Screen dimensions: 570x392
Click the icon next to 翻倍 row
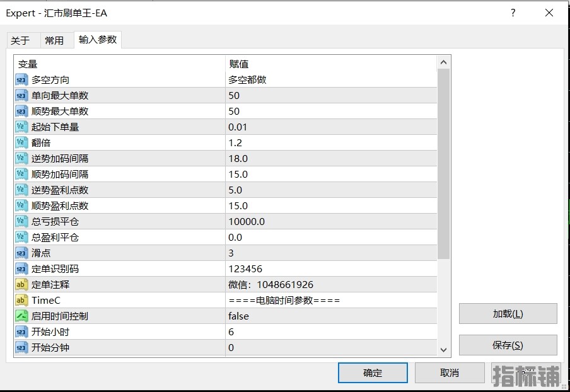tap(21, 143)
